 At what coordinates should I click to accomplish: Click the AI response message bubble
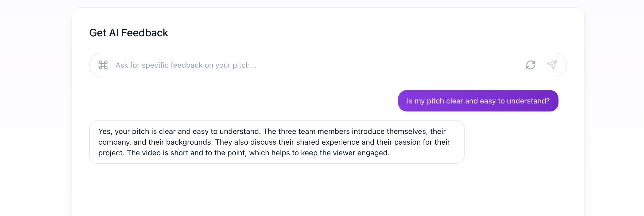coord(277,142)
